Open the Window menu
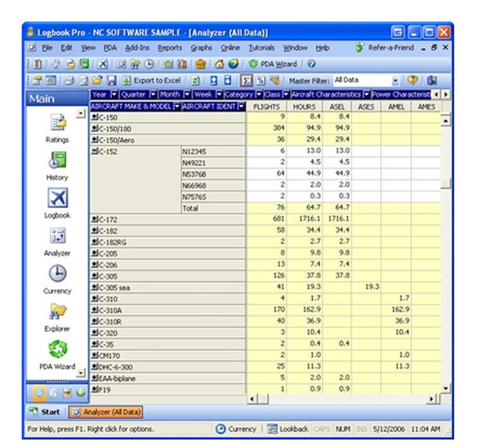The width and height of the screenshot is (479, 448). [x=295, y=48]
